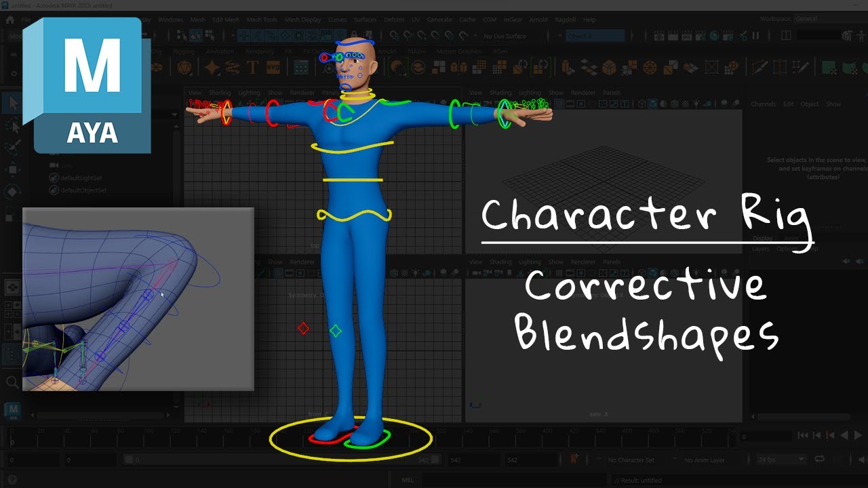Open the 24 fps dropdown
Screen dimensions: 868x488
pyautogui.click(x=781, y=460)
